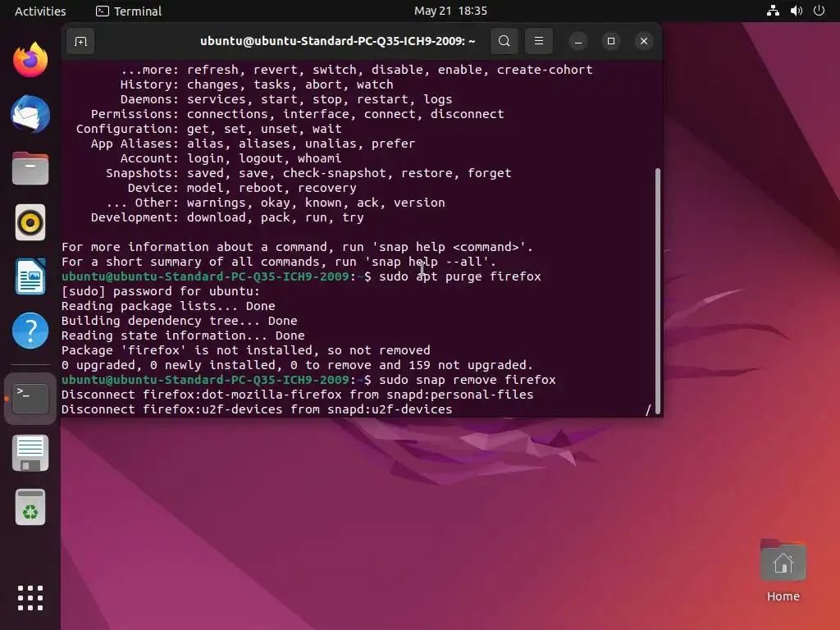Click the 'Configuration:' help line
This screenshot has width=840, height=630.
pos(208,129)
